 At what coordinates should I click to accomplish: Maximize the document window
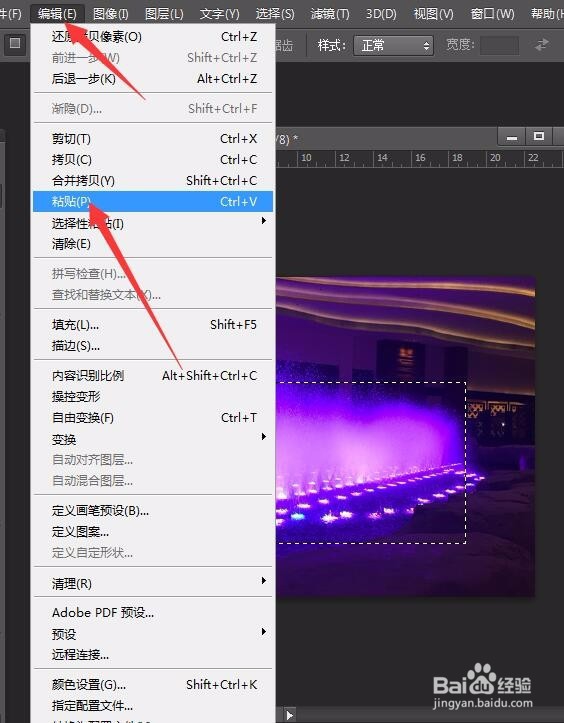(538, 137)
